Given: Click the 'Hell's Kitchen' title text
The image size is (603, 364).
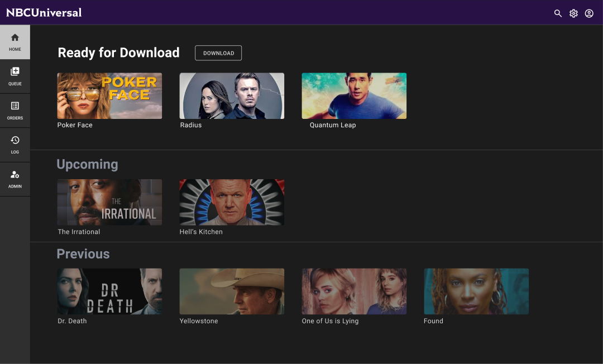Looking at the screenshot, I should pyautogui.click(x=201, y=232).
